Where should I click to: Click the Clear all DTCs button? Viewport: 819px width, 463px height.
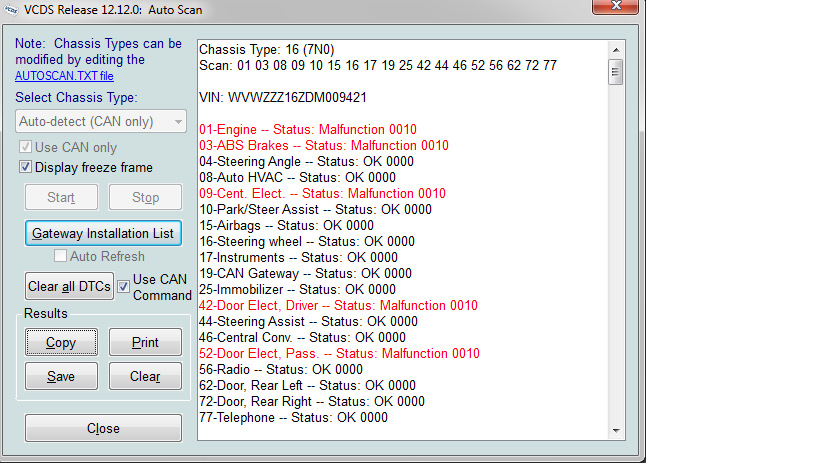(x=69, y=286)
